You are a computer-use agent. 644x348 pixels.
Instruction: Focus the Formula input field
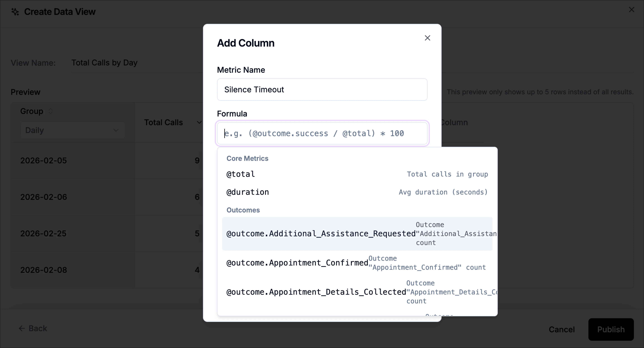click(x=322, y=133)
